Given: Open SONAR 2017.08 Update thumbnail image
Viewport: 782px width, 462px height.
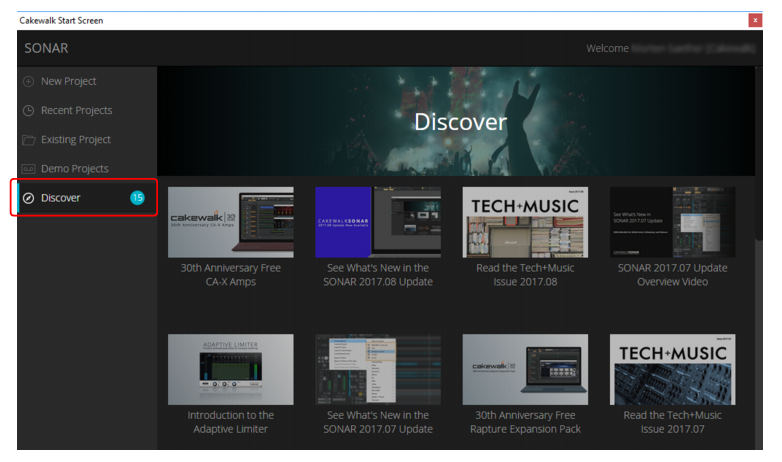Looking at the screenshot, I should pyautogui.click(x=378, y=223).
